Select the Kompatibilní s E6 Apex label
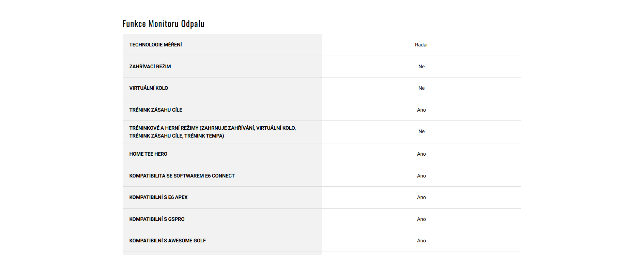 158,197
